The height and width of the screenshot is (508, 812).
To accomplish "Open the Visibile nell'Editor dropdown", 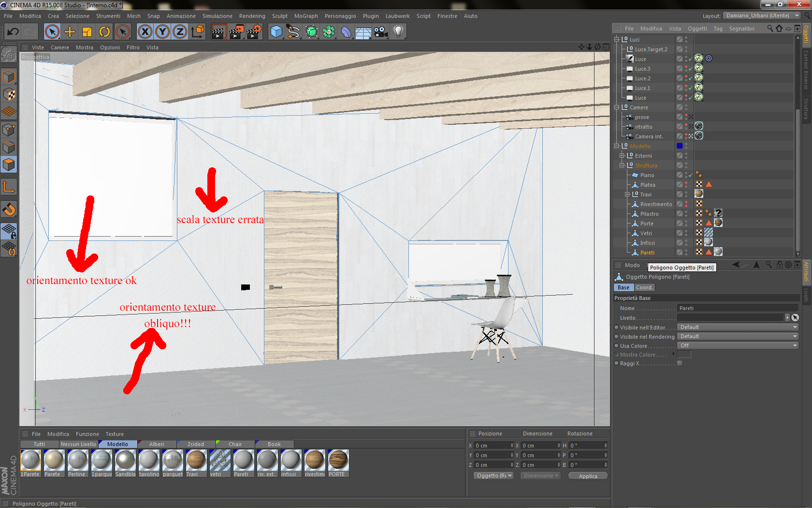I will [x=738, y=327].
